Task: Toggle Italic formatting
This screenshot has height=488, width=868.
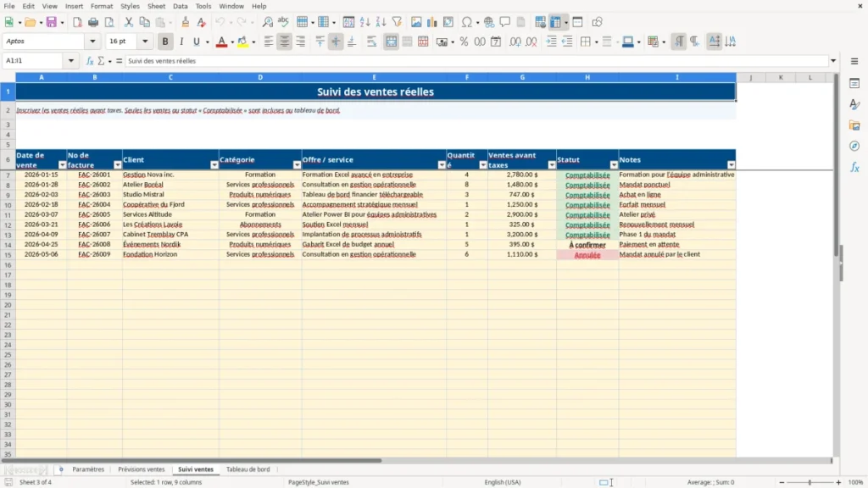Action: [181, 42]
